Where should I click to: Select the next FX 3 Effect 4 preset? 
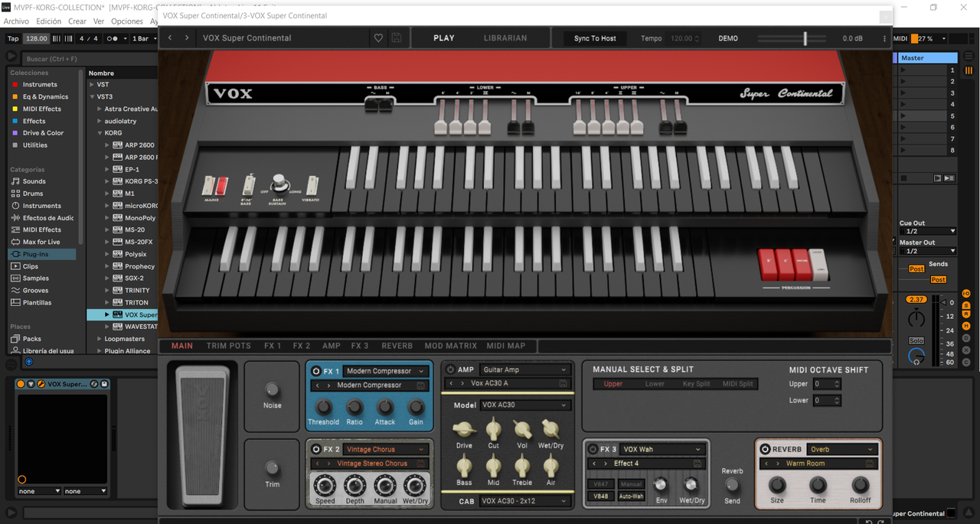coord(606,464)
